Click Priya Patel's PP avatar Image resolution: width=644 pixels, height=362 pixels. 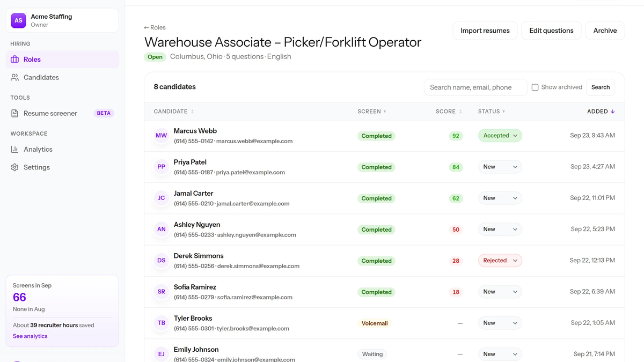(x=161, y=167)
